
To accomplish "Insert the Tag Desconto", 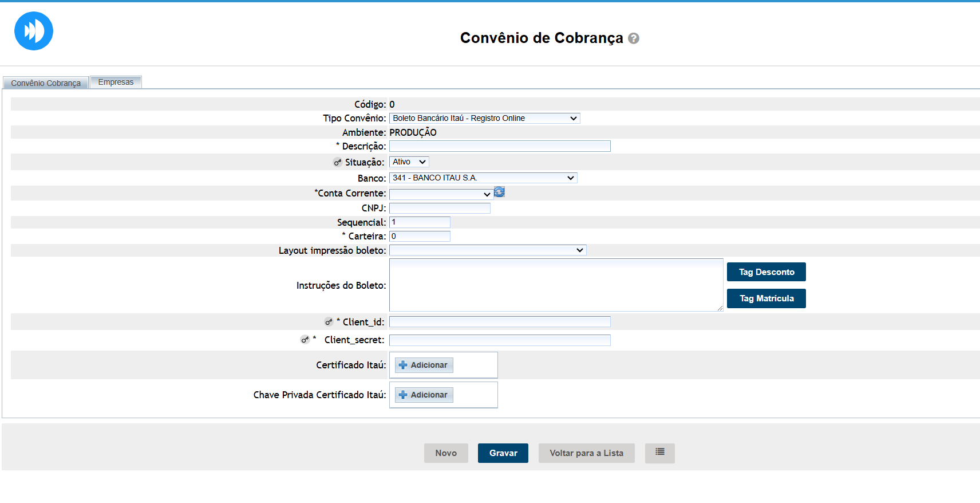I will click(x=766, y=272).
